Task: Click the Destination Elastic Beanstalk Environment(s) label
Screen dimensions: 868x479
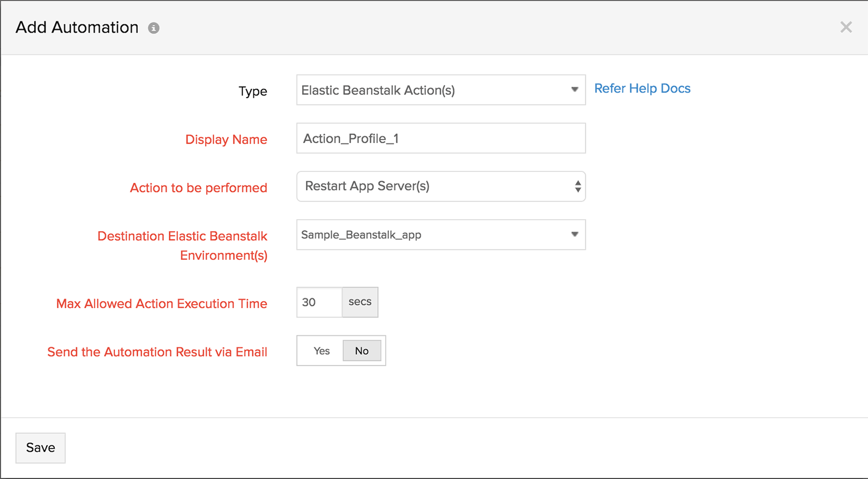Action: coord(182,245)
